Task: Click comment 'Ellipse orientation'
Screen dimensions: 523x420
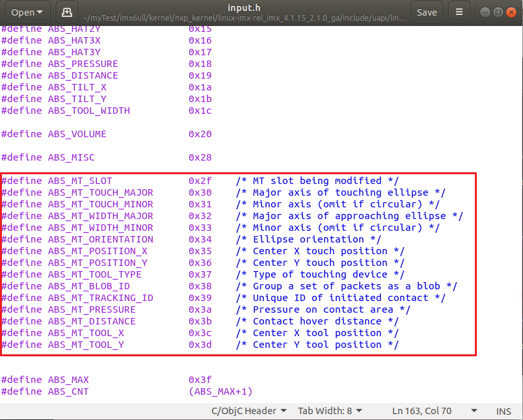Action: tap(308, 239)
